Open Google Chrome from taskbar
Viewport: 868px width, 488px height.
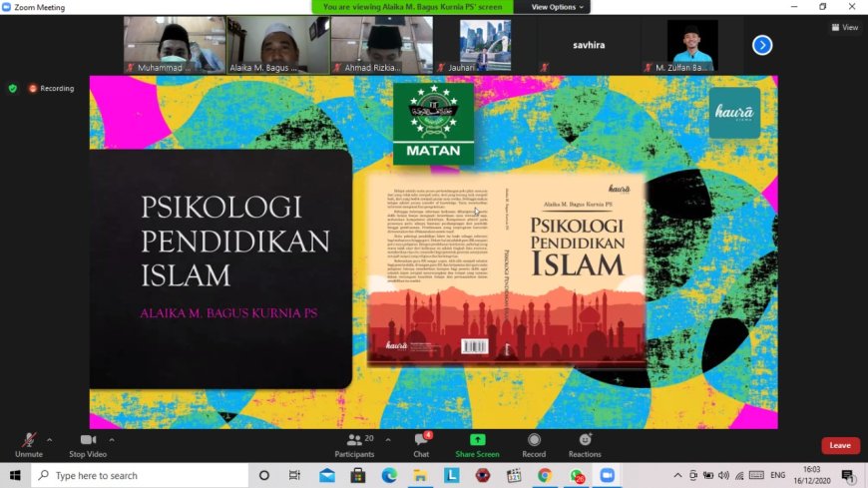(545, 475)
